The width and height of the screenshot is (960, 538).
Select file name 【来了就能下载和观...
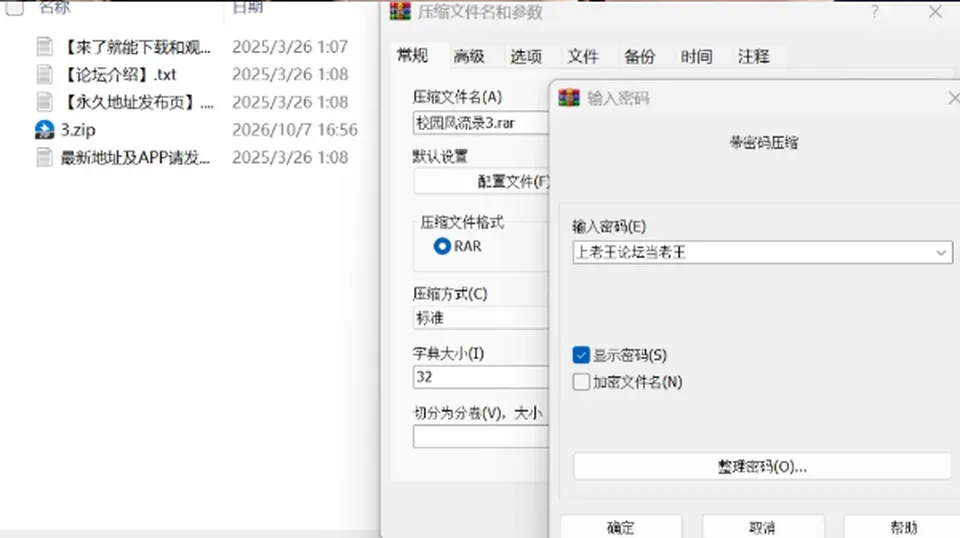tap(136, 47)
